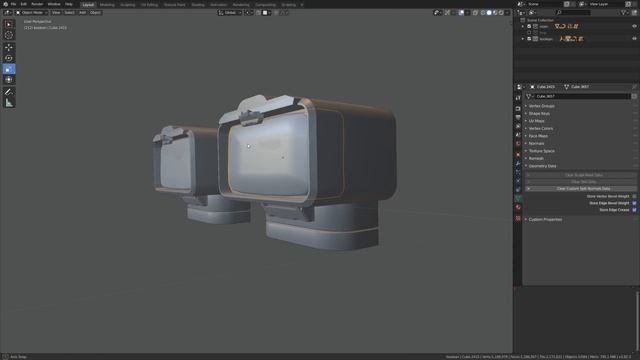Viewport: 640px width, 360px height.
Task: Open the green Object Data tab
Action: 518,198
